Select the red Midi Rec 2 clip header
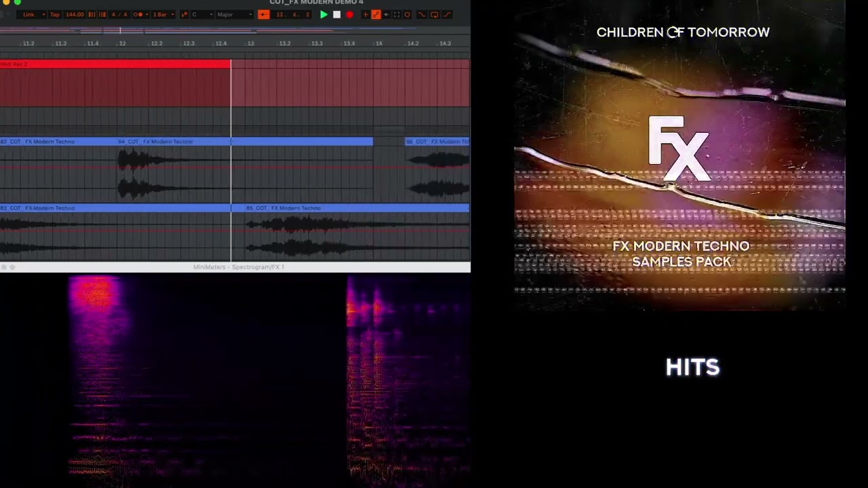Image resolution: width=868 pixels, height=488 pixels. pos(115,64)
